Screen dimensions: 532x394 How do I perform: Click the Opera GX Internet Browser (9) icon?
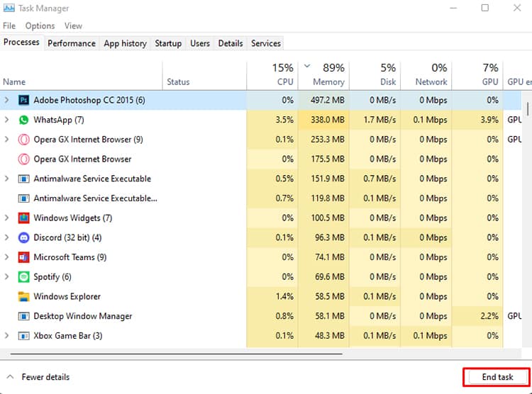23,140
